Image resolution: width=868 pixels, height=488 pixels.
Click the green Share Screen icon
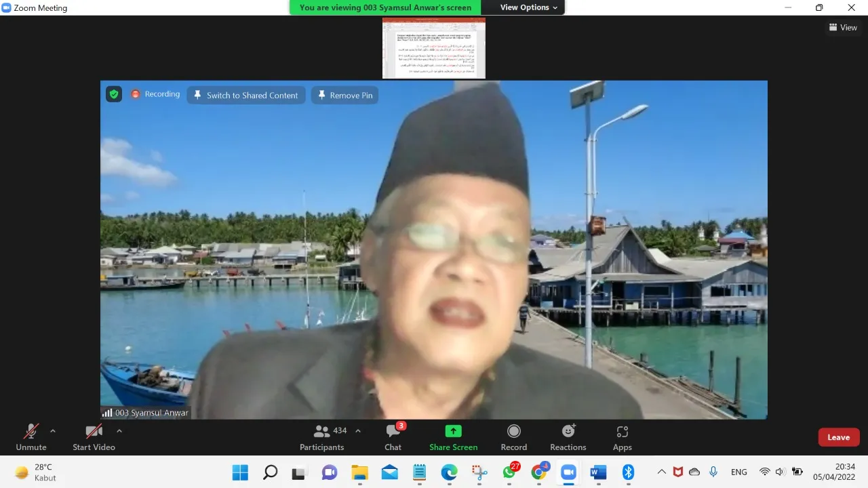pos(453,431)
